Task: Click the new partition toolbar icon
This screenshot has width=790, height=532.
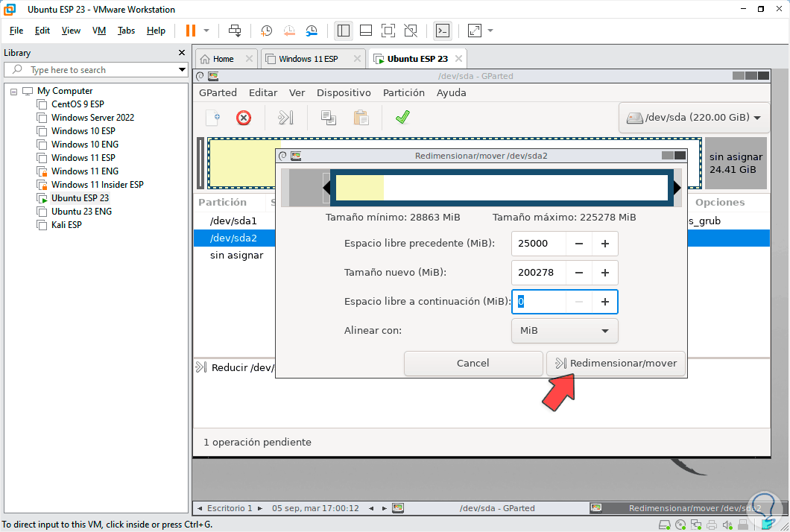Action: coord(214,118)
